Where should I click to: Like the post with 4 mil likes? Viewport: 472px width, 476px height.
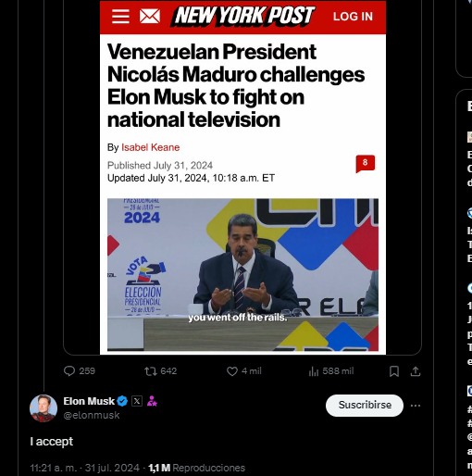click(x=243, y=370)
